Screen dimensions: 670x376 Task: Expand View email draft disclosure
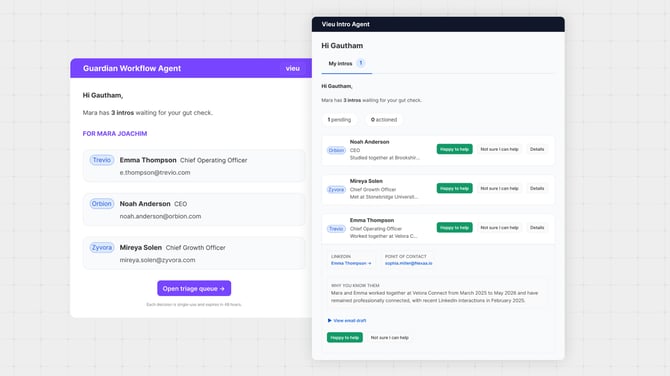tap(347, 320)
